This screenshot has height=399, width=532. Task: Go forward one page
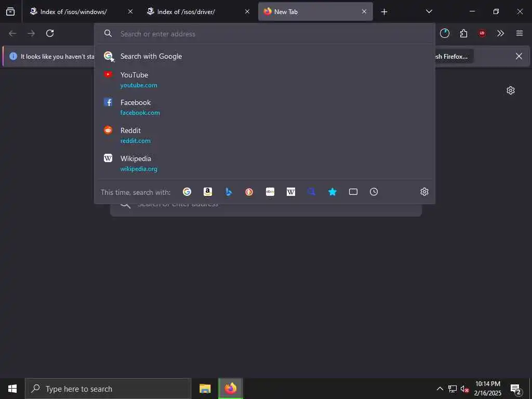pyautogui.click(x=31, y=33)
